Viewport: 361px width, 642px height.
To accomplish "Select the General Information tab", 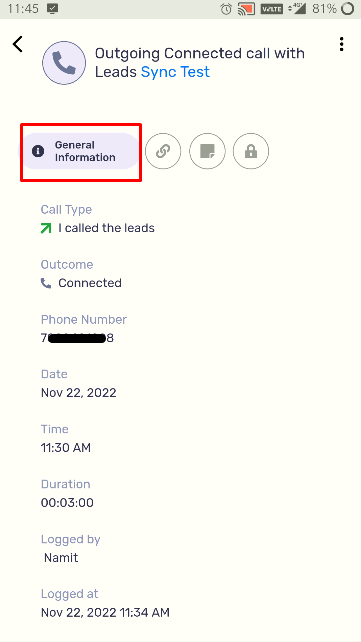I will [x=81, y=151].
